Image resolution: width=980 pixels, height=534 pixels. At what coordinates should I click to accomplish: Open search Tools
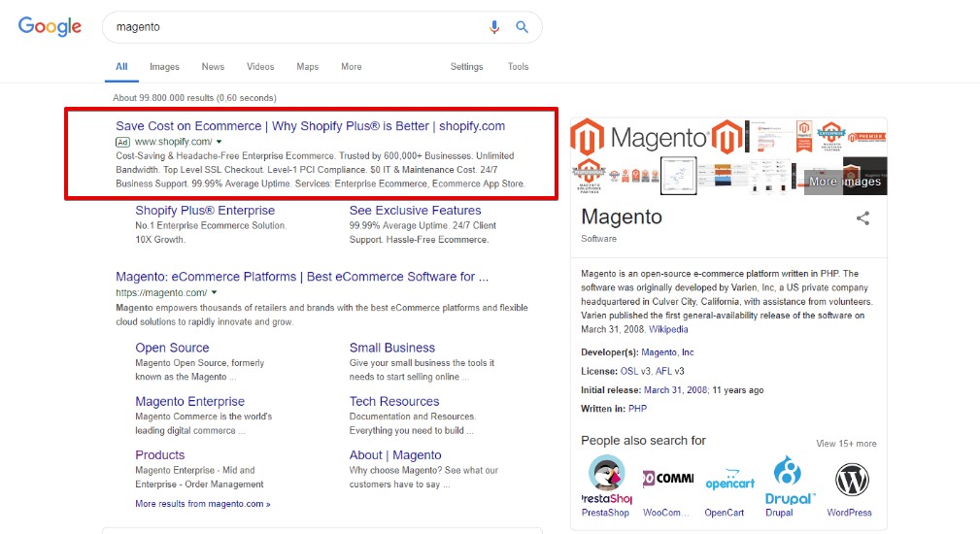pyautogui.click(x=518, y=67)
